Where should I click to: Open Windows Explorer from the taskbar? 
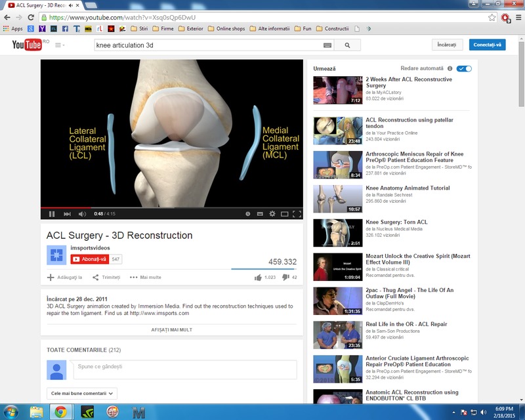(36, 412)
